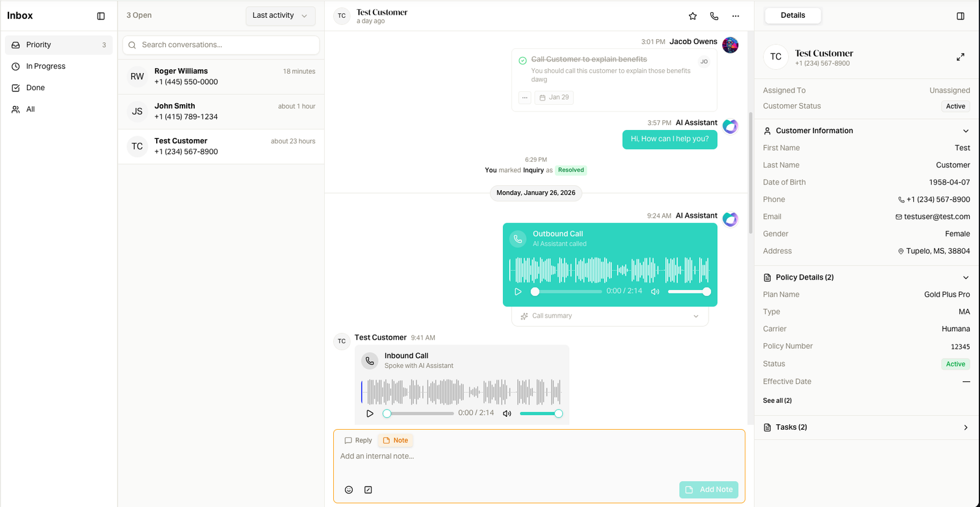
Task: Click the email envelope icon
Action: coord(899,217)
